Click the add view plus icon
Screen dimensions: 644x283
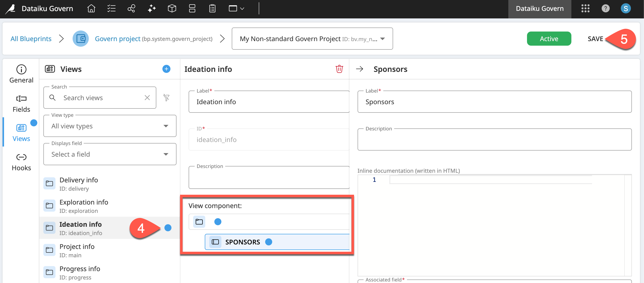click(166, 69)
